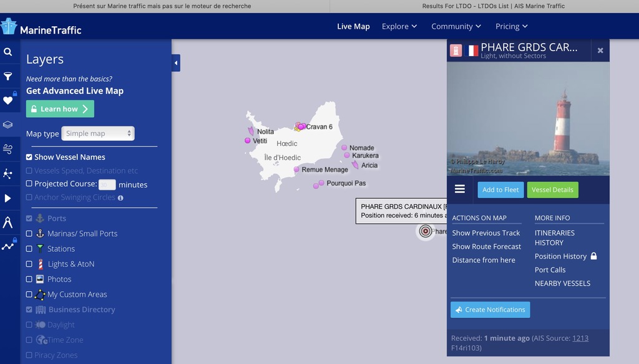Enable the Stations layer checkbox
Screen dimensions: 639x364
click(x=29, y=249)
